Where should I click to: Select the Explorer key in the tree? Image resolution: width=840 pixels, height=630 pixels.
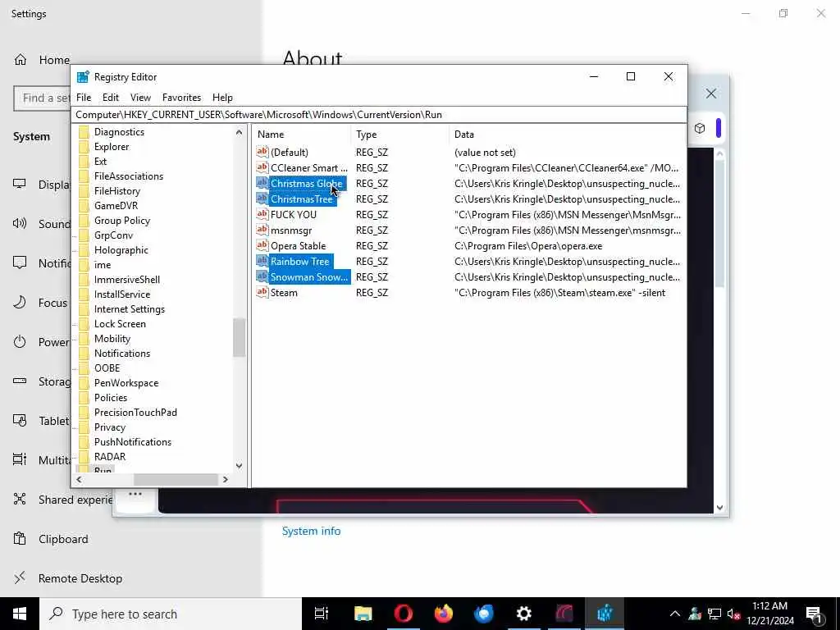tap(112, 147)
